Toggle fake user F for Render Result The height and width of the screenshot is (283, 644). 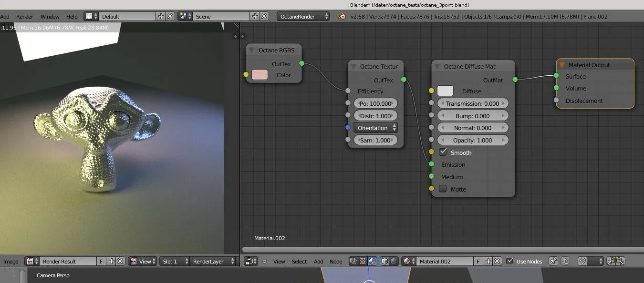101,261
